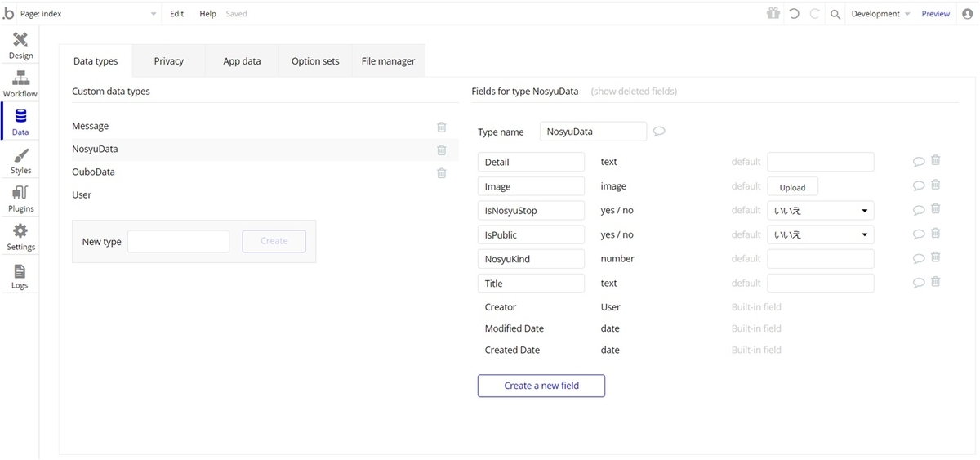Open app Settings in sidebar
Viewport: 980px width, 460px height.
pos(20,237)
